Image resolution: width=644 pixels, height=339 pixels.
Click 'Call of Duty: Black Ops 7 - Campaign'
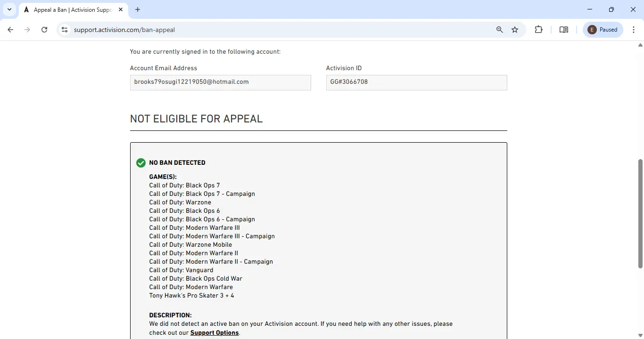202,194
